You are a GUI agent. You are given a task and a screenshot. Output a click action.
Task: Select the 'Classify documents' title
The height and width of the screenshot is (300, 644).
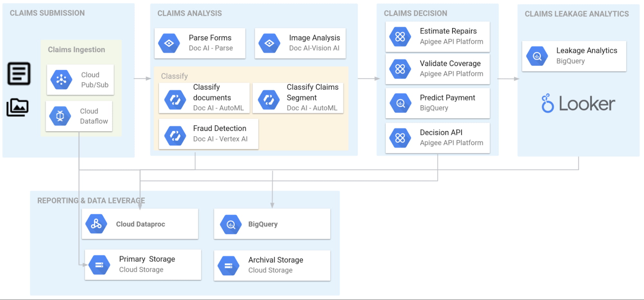pos(212,92)
